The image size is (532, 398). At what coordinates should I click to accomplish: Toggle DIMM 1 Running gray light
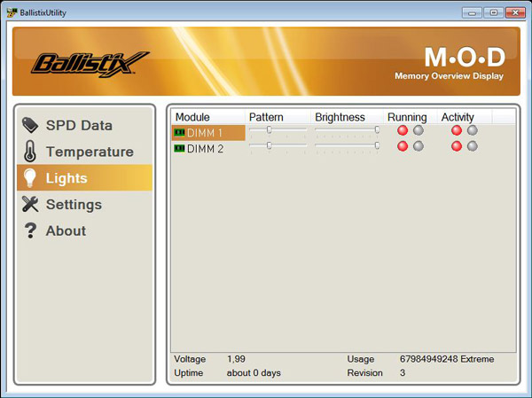(x=419, y=130)
